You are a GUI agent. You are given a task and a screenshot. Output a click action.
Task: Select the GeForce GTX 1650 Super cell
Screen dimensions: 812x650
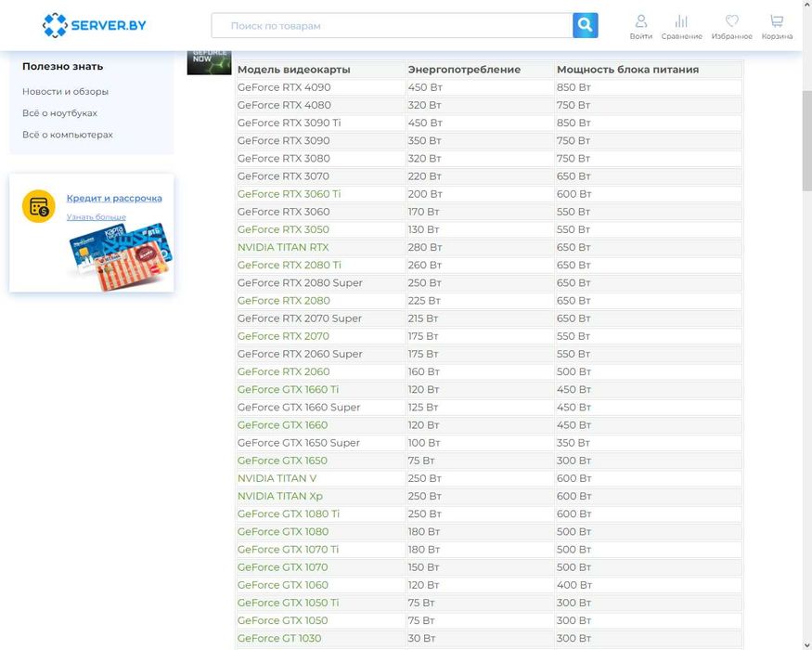click(320, 443)
